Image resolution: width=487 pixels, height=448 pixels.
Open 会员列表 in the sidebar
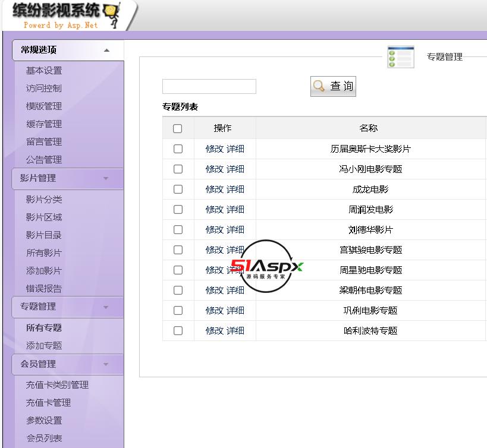pos(44,438)
